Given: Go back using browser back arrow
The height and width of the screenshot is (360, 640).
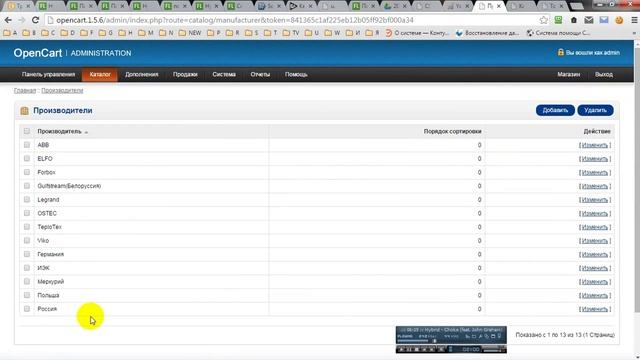Looking at the screenshot, I should click(8, 20).
